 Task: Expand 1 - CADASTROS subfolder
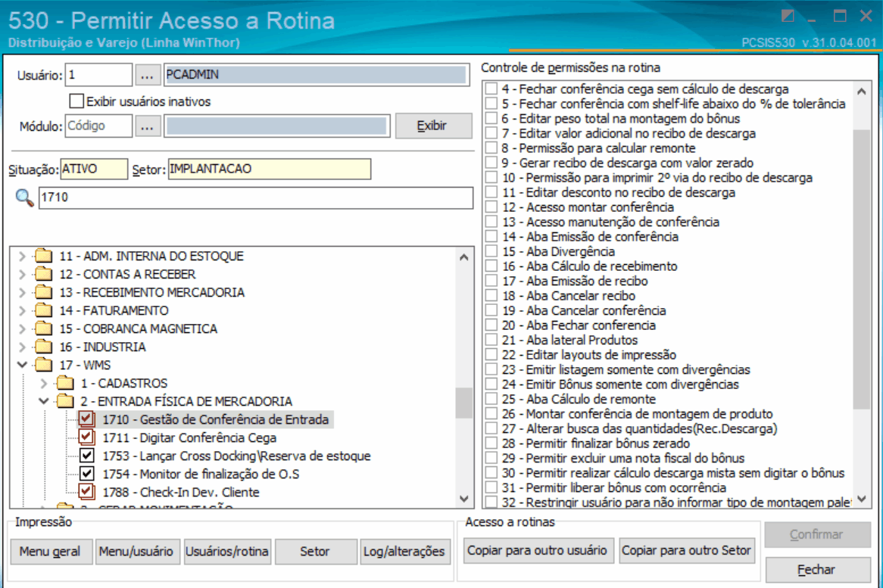point(43,383)
